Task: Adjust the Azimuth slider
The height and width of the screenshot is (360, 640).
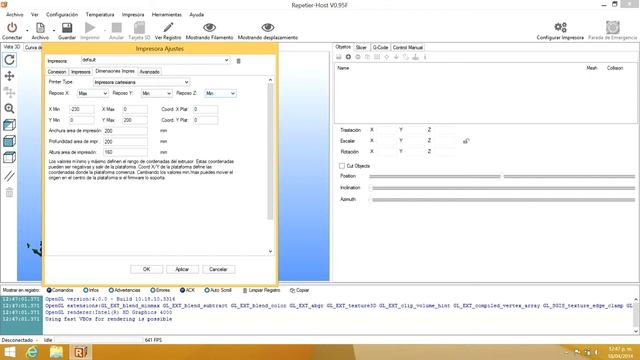Action: click(502, 200)
